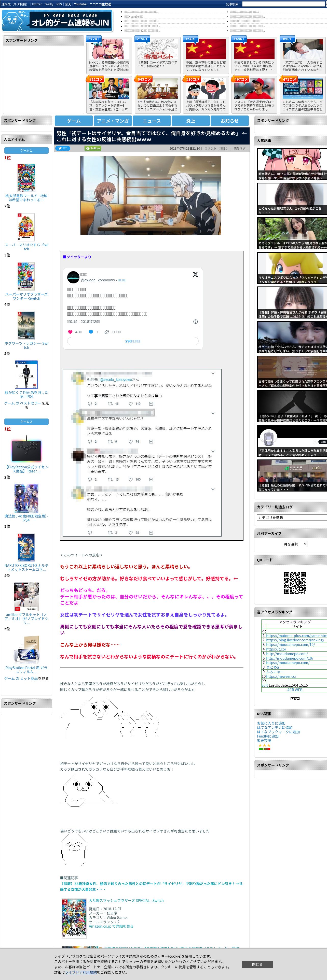Viewport: 327px width, 980px height.
Task: Open the ライブドア利用規約 link in the cookie banner
Action: [81, 972]
